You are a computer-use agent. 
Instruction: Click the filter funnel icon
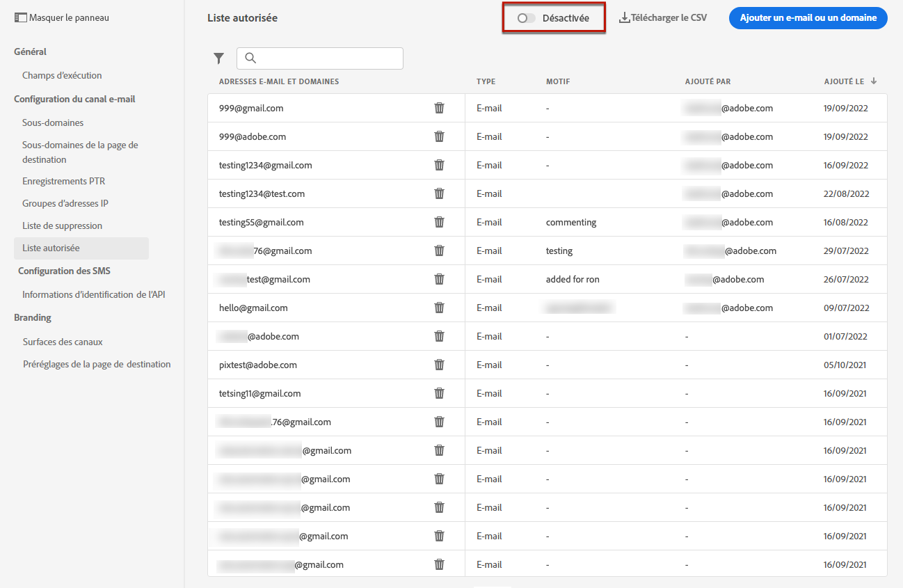[218, 58]
